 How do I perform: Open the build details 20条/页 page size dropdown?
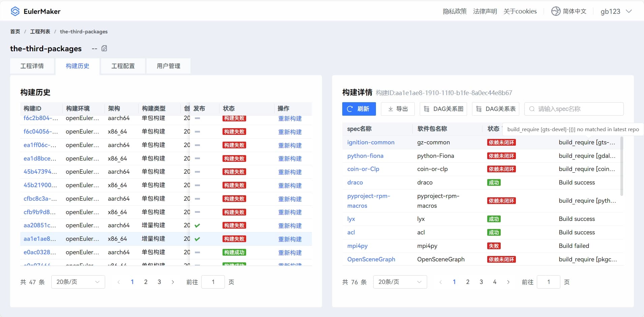click(400, 282)
